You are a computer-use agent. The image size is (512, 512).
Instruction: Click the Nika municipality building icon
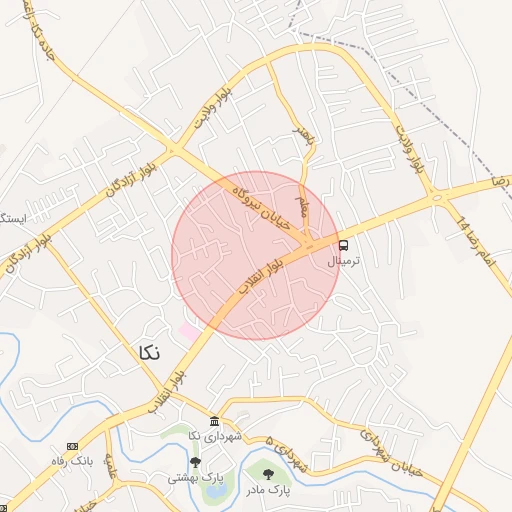[x=214, y=421]
